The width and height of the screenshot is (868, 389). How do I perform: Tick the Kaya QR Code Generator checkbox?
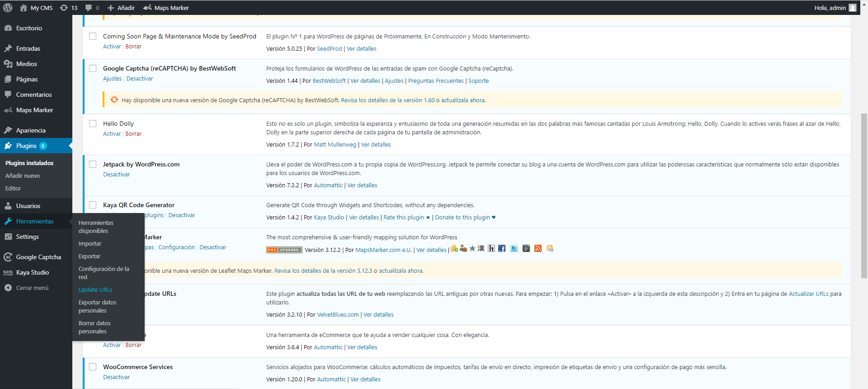point(93,205)
